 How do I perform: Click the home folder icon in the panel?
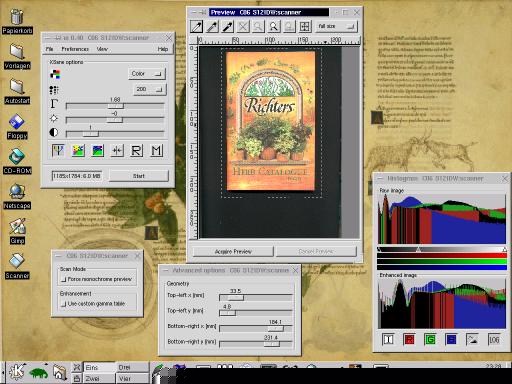coord(59,372)
